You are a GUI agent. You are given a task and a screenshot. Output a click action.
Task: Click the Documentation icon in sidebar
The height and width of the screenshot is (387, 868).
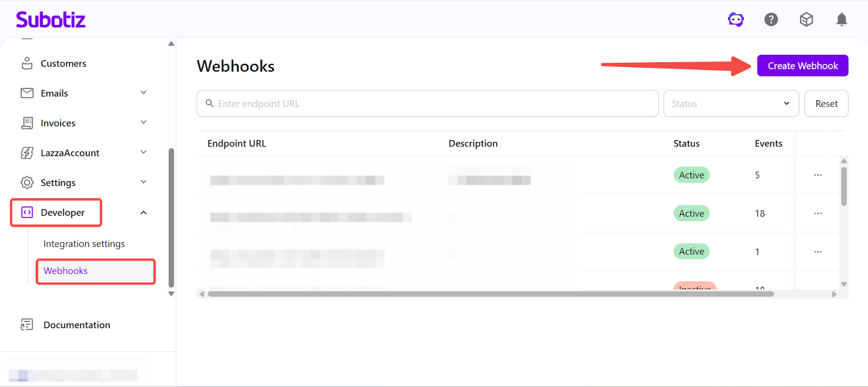(x=27, y=325)
